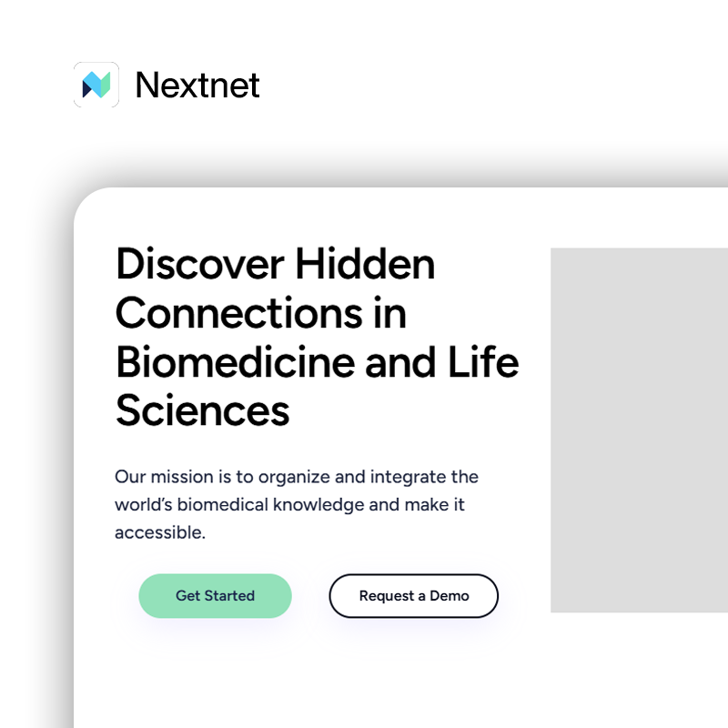Click the Nextnet brand name text
Viewport: 728px width, 728px height.
pyautogui.click(x=197, y=86)
